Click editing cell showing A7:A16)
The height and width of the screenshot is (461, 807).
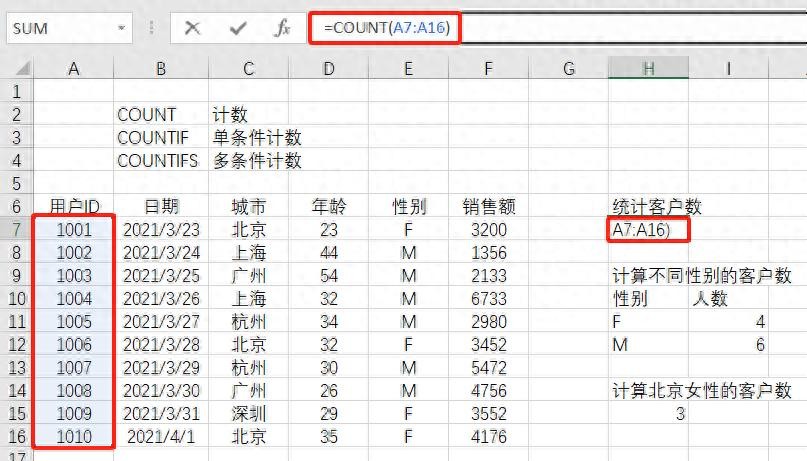coord(648,229)
